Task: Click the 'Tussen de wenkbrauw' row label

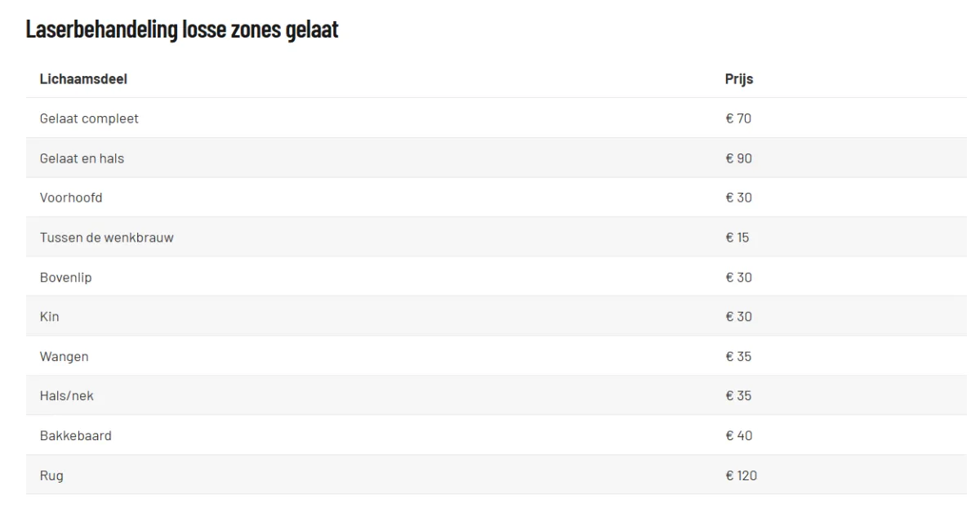Action: coord(106,238)
